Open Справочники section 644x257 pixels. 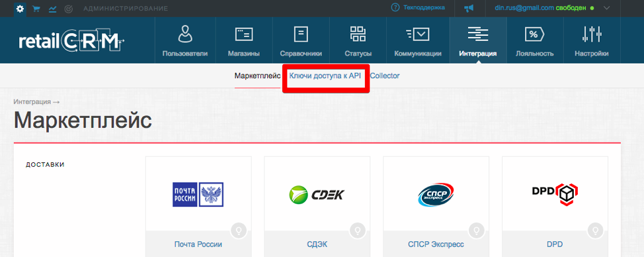(x=301, y=40)
